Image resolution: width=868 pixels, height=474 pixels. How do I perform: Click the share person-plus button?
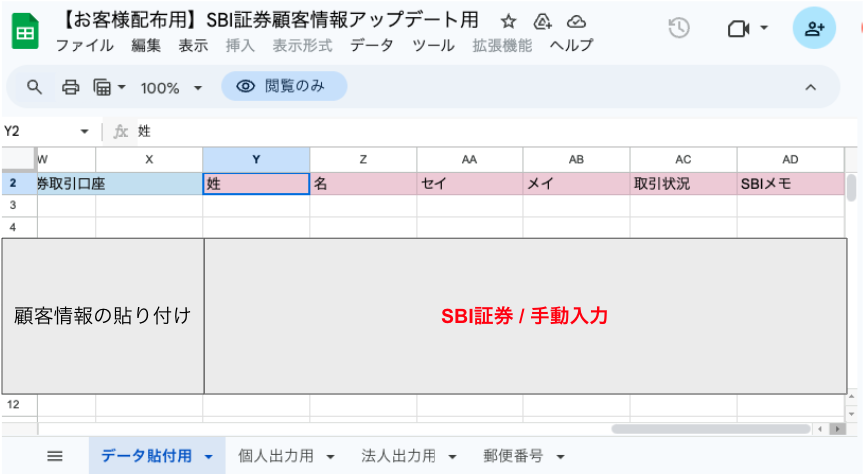(814, 28)
